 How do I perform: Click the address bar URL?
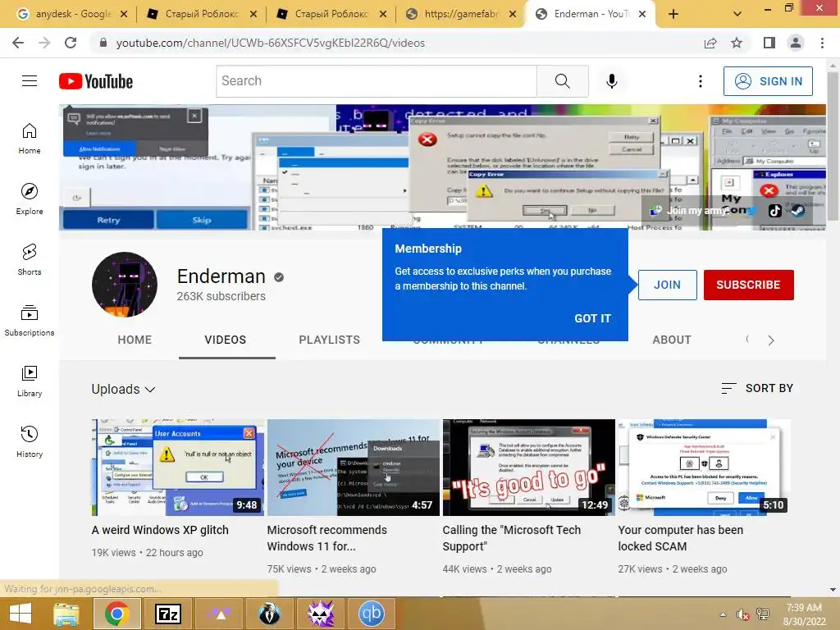click(271, 43)
